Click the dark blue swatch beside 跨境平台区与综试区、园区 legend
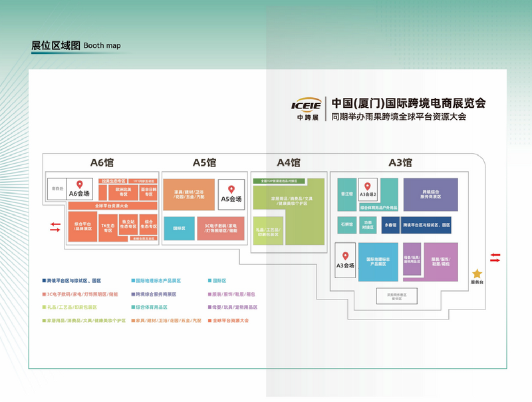Screen dimensions: 532x402 pos(44,280)
